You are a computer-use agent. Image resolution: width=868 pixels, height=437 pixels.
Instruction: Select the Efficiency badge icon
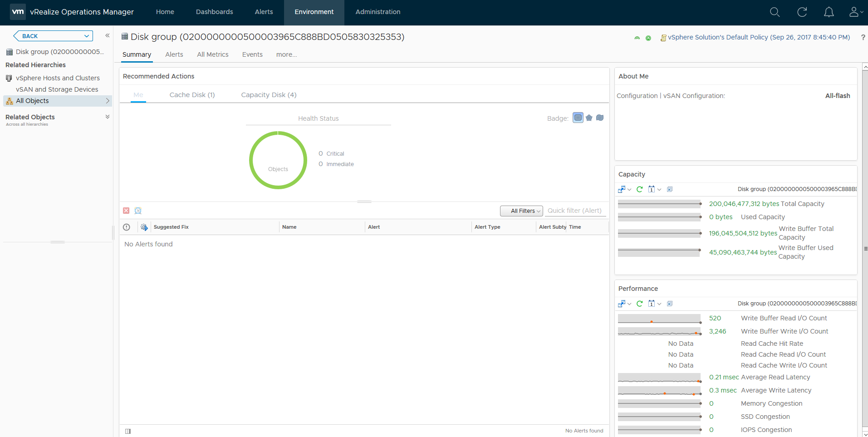click(600, 118)
